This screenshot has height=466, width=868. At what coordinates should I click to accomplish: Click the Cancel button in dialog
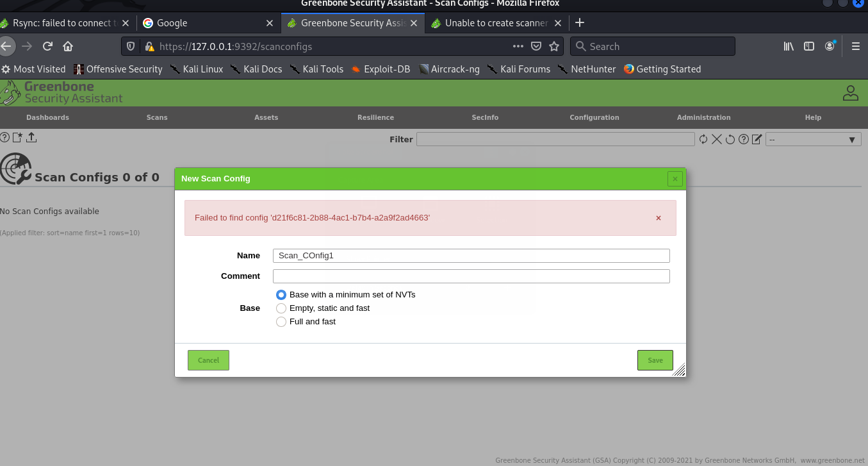[208, 360]
